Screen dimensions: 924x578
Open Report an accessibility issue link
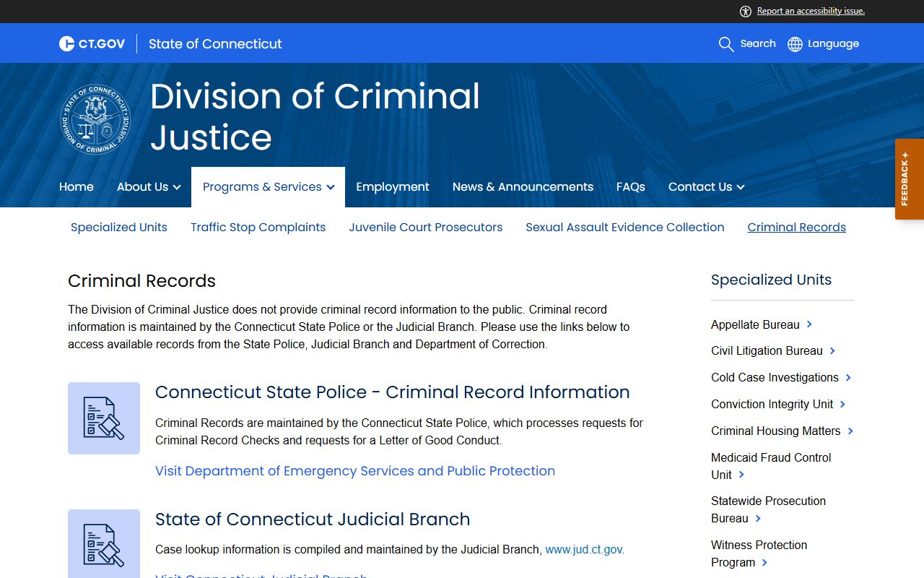pos(811,11)
